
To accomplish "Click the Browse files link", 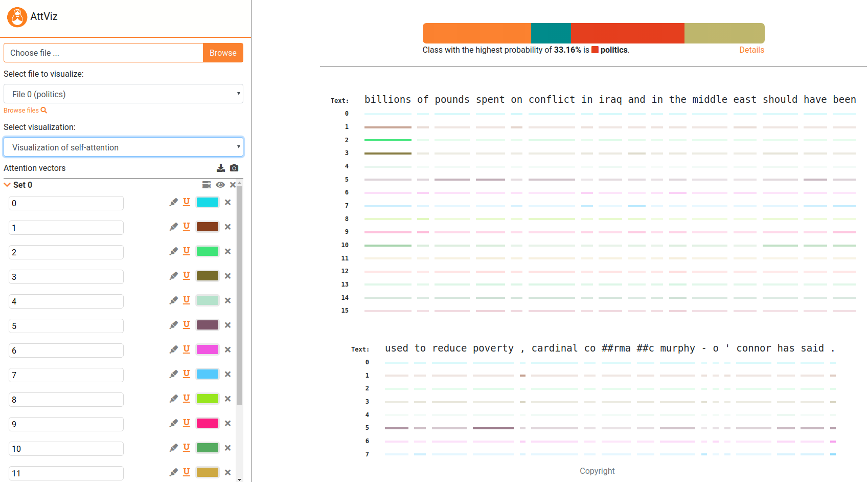I will tap(25, 111).
